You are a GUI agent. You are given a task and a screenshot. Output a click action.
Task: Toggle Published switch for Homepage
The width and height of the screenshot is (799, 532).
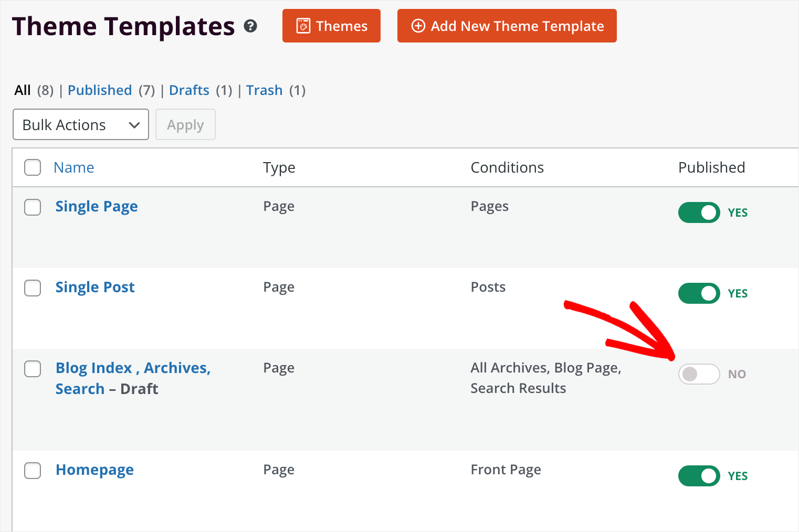tap(699, 476)
